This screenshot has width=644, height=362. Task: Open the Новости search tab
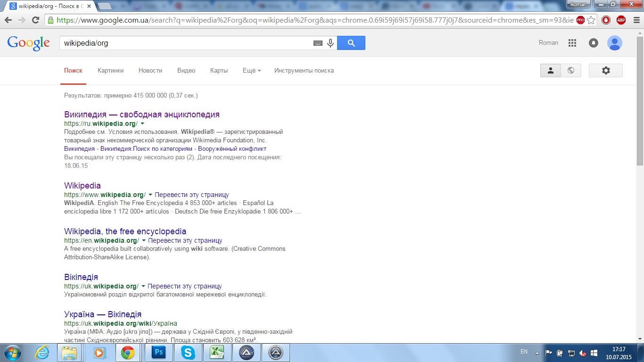[150, 70]
